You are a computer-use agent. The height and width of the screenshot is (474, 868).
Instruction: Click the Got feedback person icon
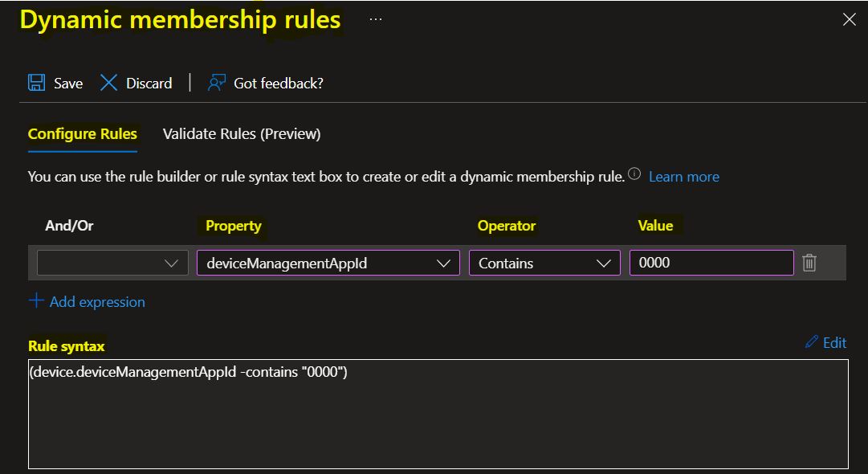coord(214,82)
